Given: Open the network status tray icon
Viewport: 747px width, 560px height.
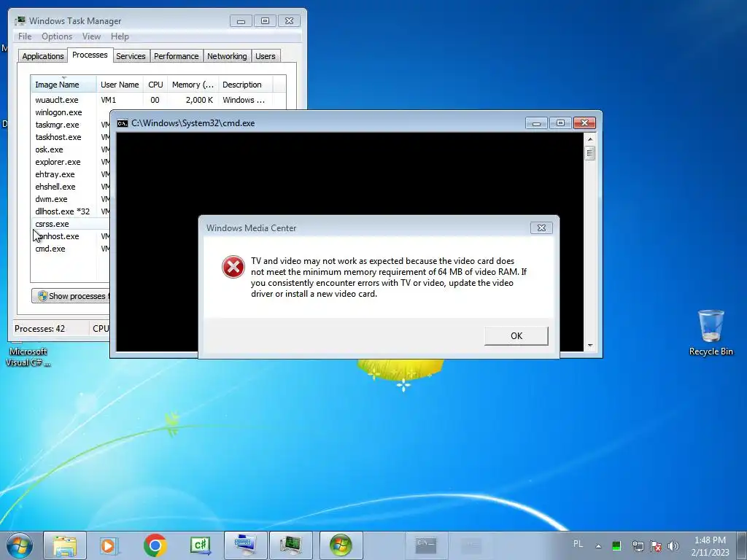Looking at the screenshot, I should [638, 545].
